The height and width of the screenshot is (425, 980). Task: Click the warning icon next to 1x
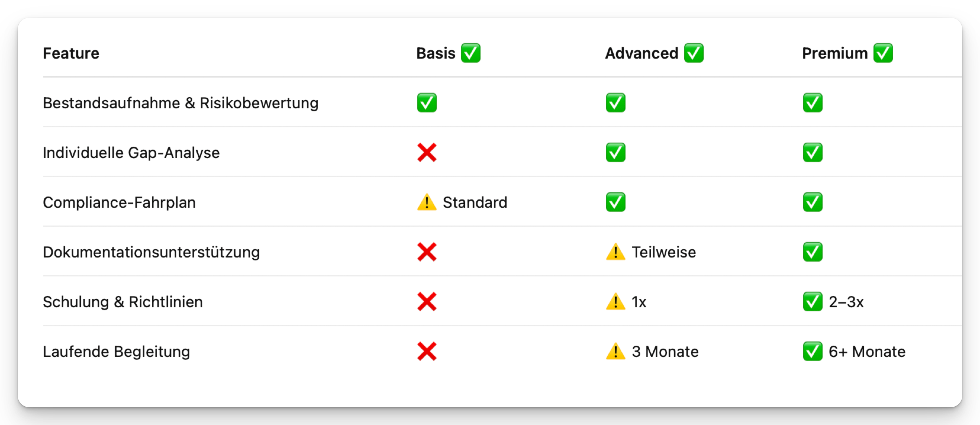615,302
